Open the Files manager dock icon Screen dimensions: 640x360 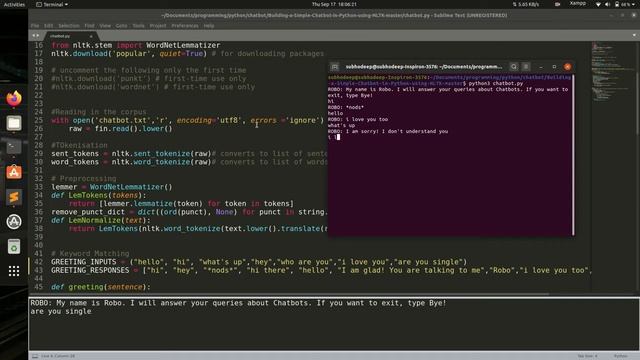(x=14, y=123)
